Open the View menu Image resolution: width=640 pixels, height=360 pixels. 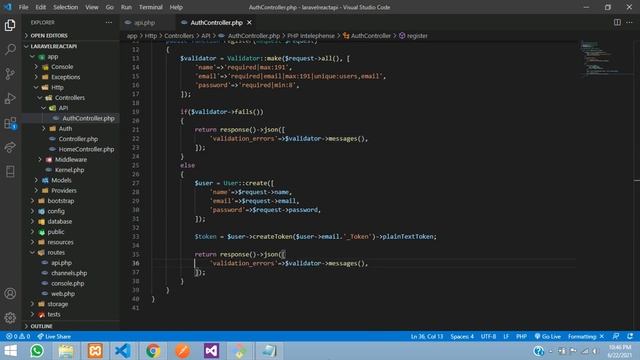click(x=91, y=7)
